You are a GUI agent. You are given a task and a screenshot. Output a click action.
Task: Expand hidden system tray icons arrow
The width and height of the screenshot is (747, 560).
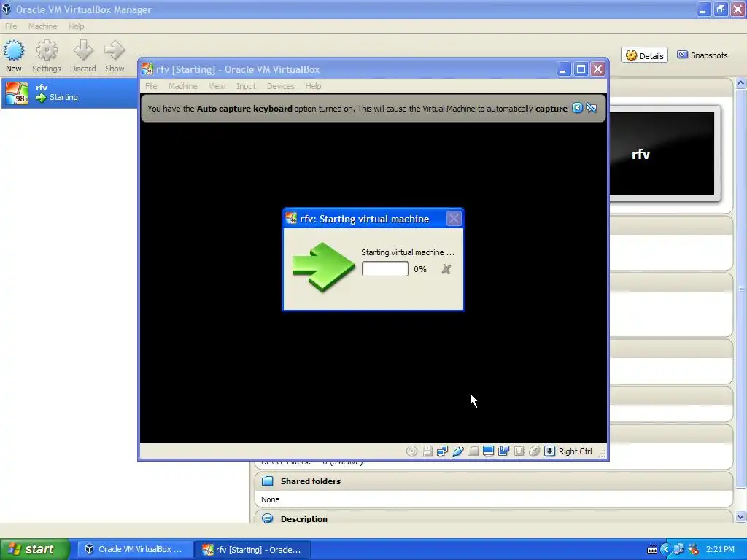pos(665,550)
